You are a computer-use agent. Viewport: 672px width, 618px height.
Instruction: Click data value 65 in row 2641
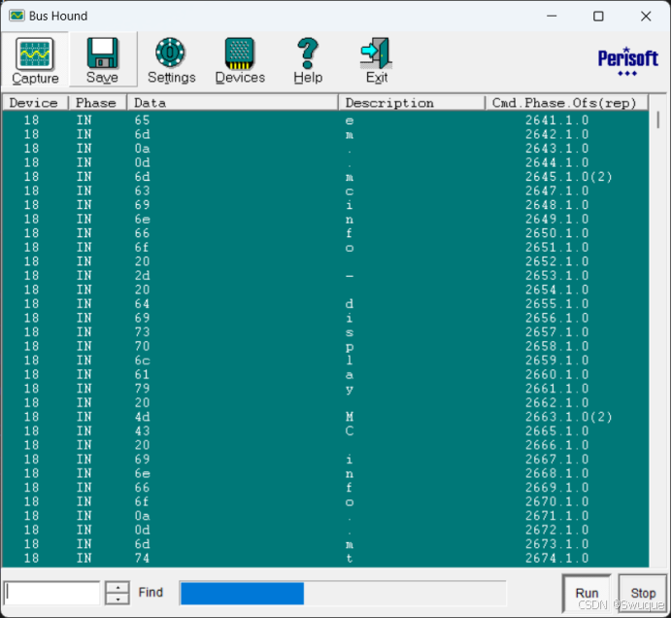tap(143, 120)
